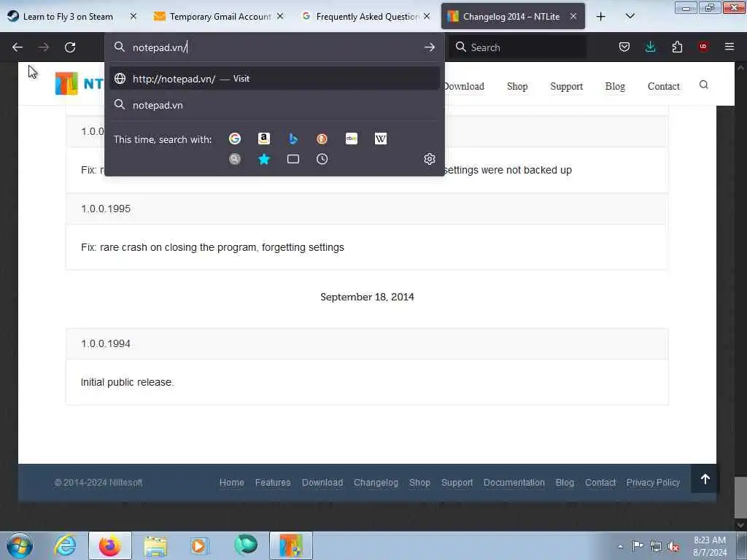Search this time with Google

click(235, 139)
